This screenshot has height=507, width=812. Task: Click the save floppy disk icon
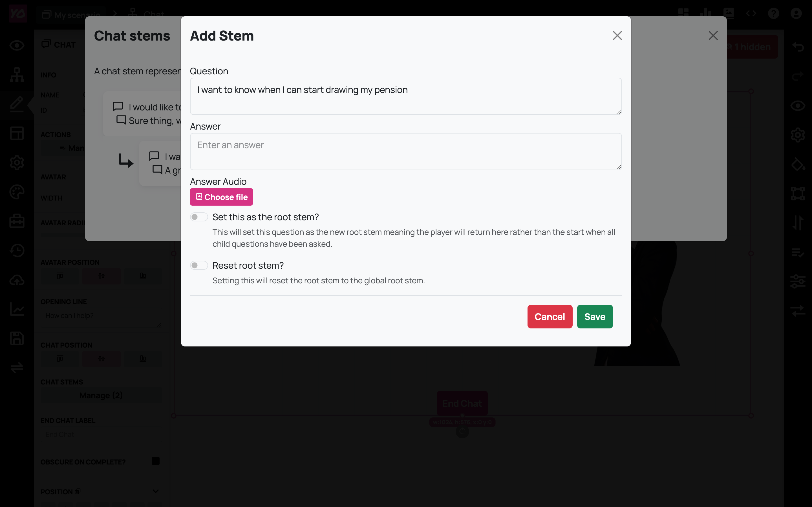(x=17, y=338)
